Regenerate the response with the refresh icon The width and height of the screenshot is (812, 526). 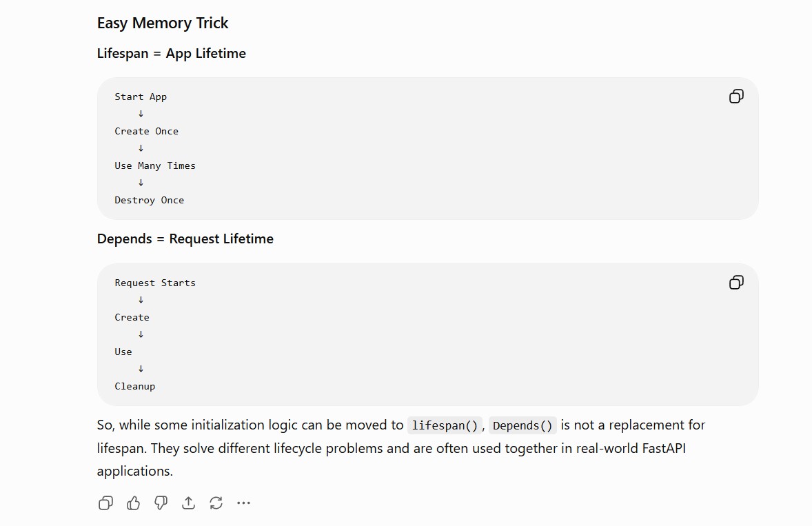click(x=216, y=503)
